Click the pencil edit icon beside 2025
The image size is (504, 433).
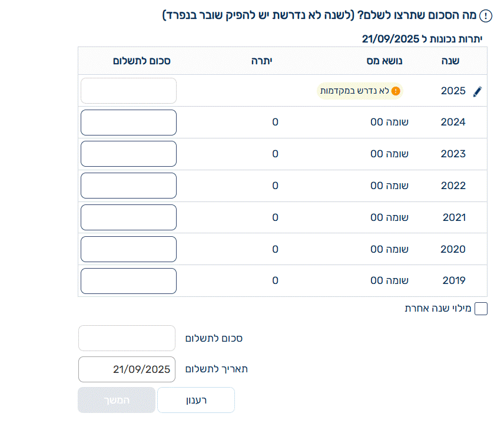pos(478,91)
